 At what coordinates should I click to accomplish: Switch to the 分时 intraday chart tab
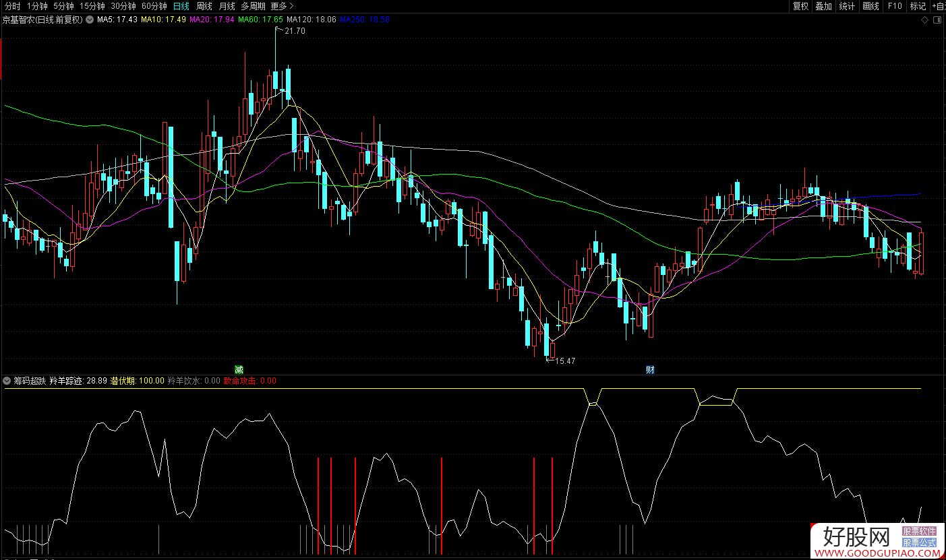coord(12,6)
